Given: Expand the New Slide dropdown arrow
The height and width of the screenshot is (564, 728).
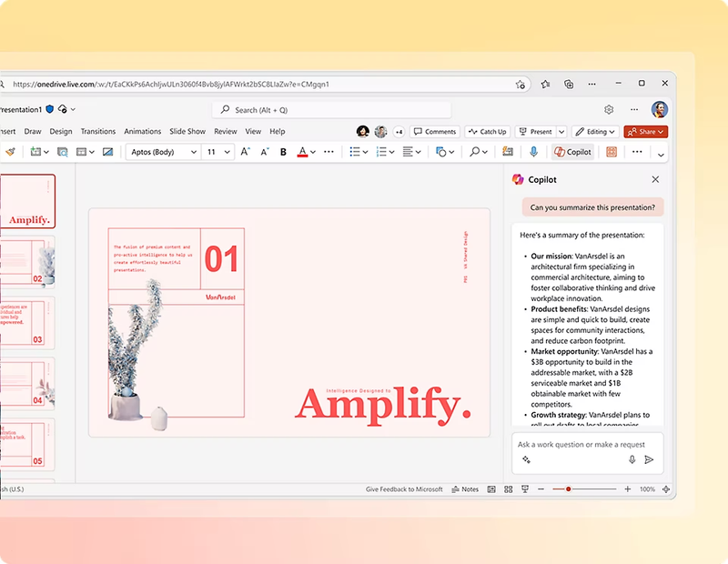Looking at the screenshot, I should coord(46,152).
